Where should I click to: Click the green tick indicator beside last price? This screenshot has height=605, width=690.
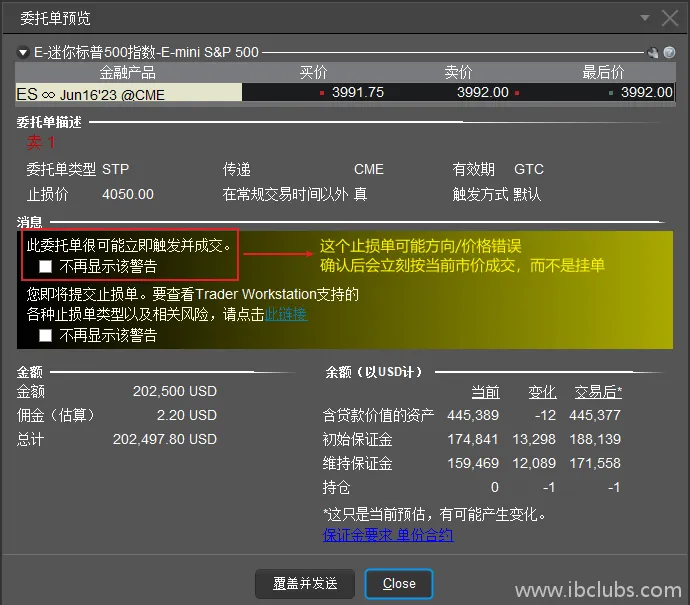coord(610,93)
